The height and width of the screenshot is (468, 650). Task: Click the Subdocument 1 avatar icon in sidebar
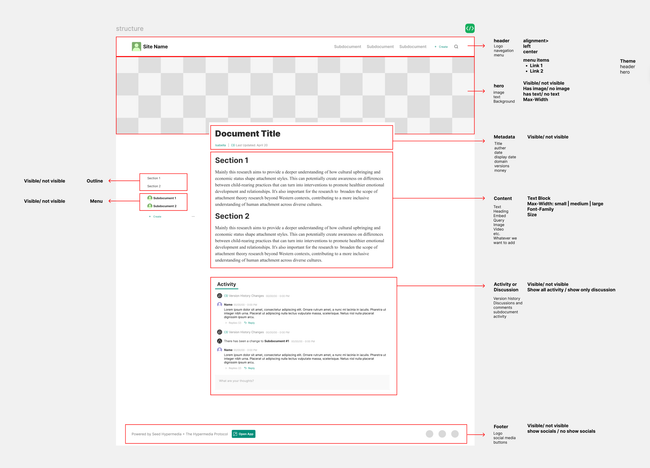pyautogui.click(x=150, y=198)
